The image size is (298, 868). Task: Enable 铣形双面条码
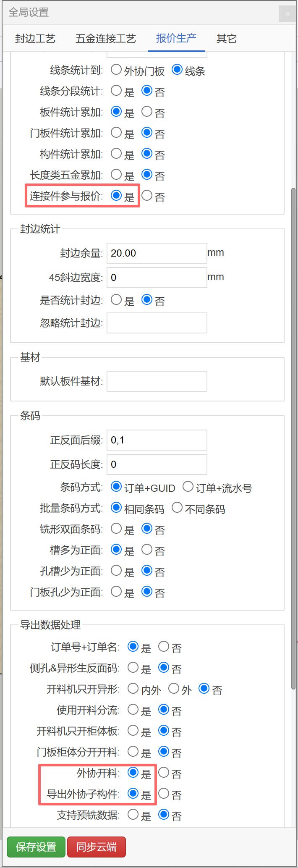tap(116, 528)
